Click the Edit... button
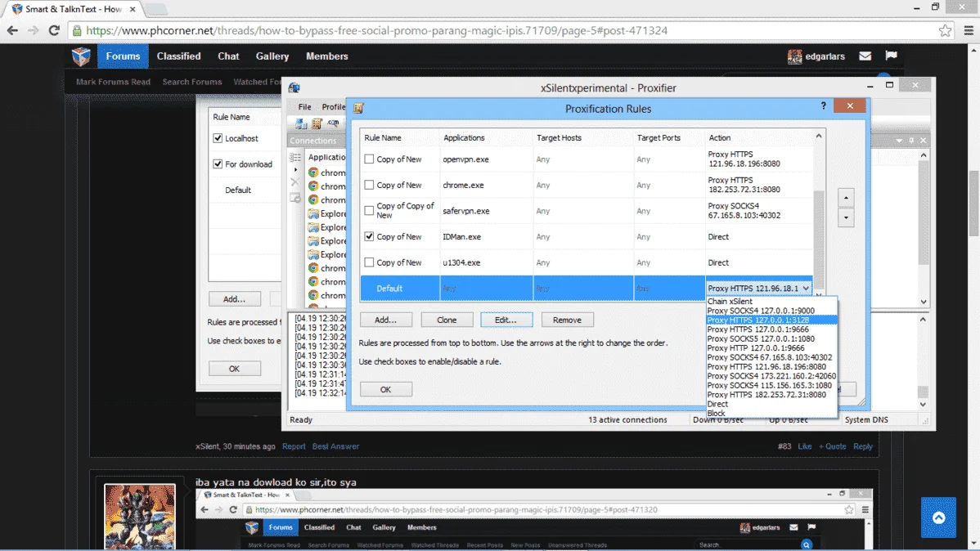Viewport: 980px width, 551px height. (506, 320)
